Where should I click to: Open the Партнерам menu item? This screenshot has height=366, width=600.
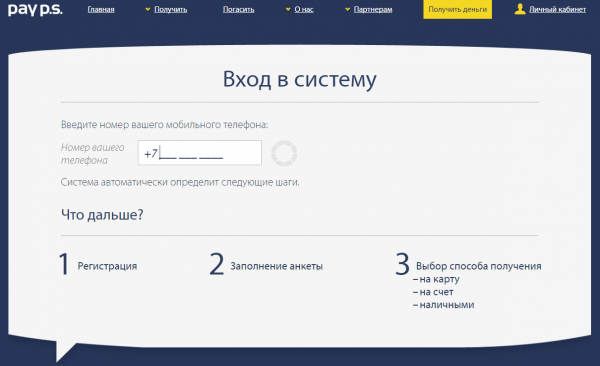[373, 9]
